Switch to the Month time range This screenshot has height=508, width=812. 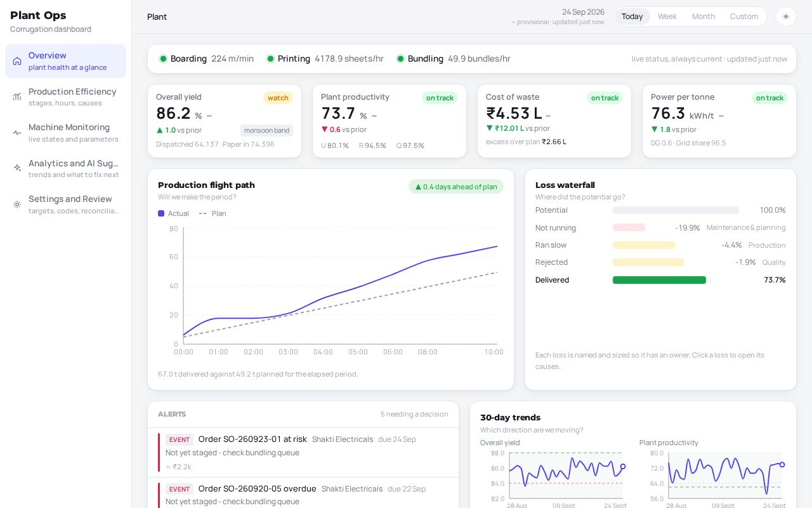703,17
